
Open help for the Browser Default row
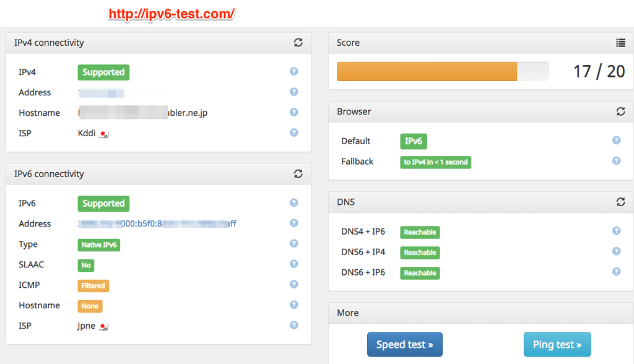click(616, 141)
